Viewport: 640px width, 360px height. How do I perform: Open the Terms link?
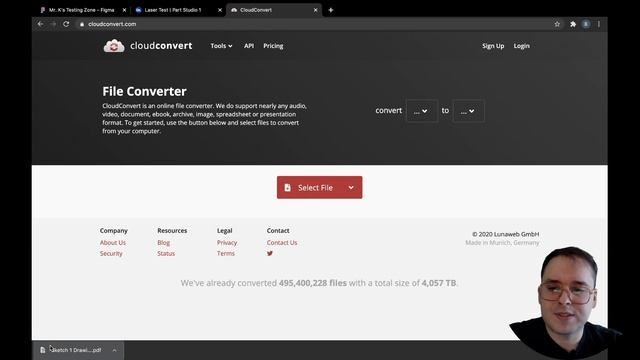[x=226, y=253]
